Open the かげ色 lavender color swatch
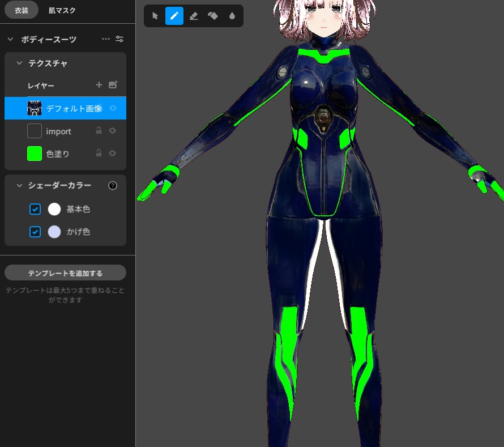 point(54,232)
